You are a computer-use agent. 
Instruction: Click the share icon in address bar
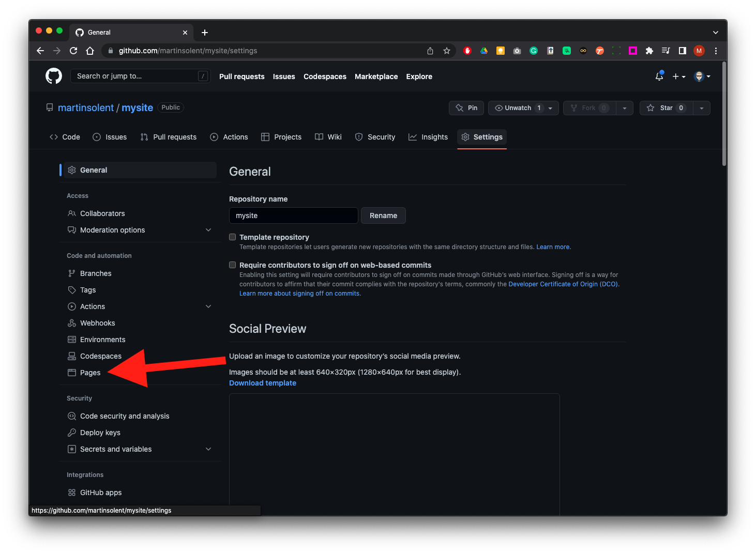pyautogui.click(x=430, y=51)
